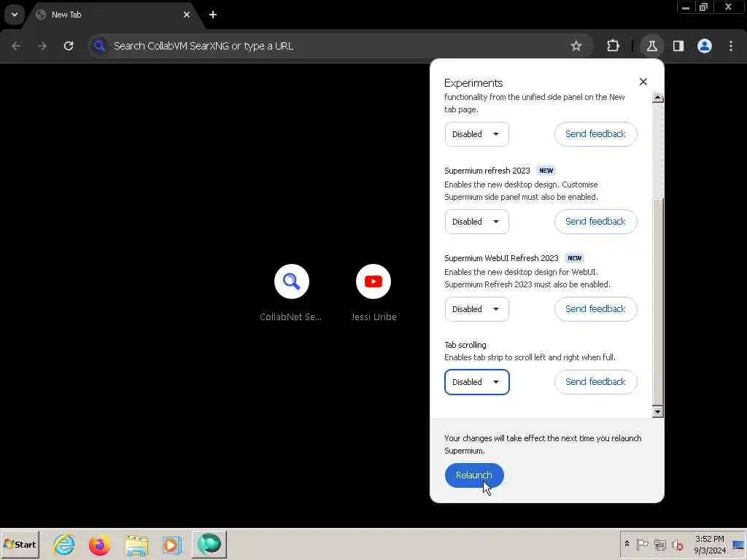Open the Windows Start menu
The image size is (747, 560).
point(20,545)
